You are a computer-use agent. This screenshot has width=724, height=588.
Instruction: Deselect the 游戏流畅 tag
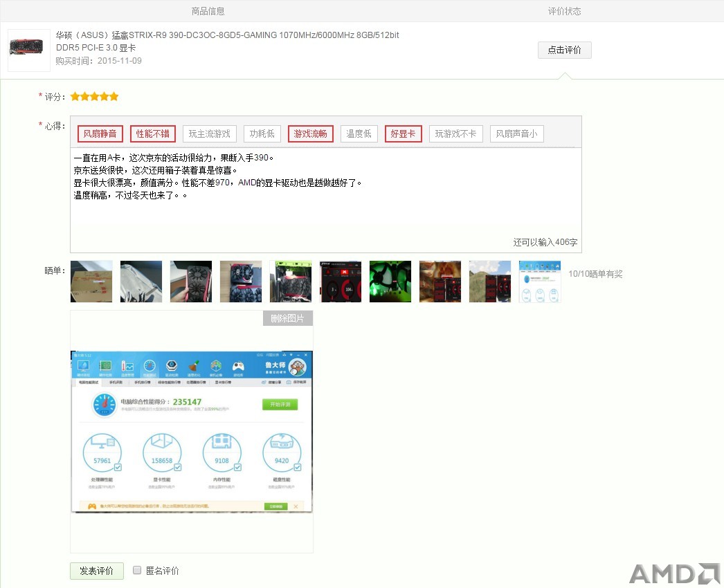(x=310, y=134)
